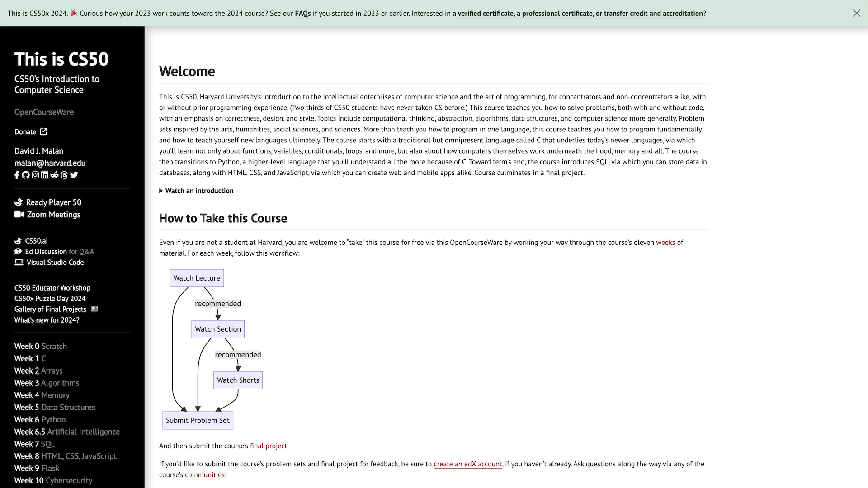Dismiss the top announcement banner

click(x=857, y=13)
